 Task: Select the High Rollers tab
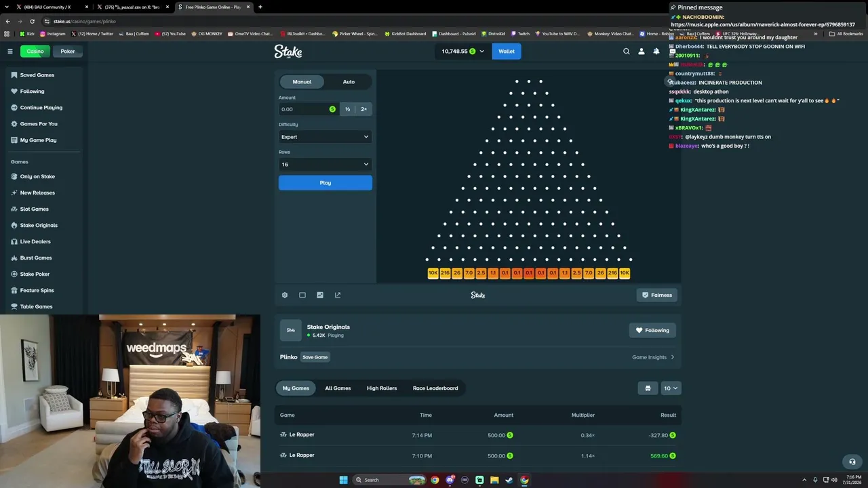pyautogui.click(x=382, y=388)
